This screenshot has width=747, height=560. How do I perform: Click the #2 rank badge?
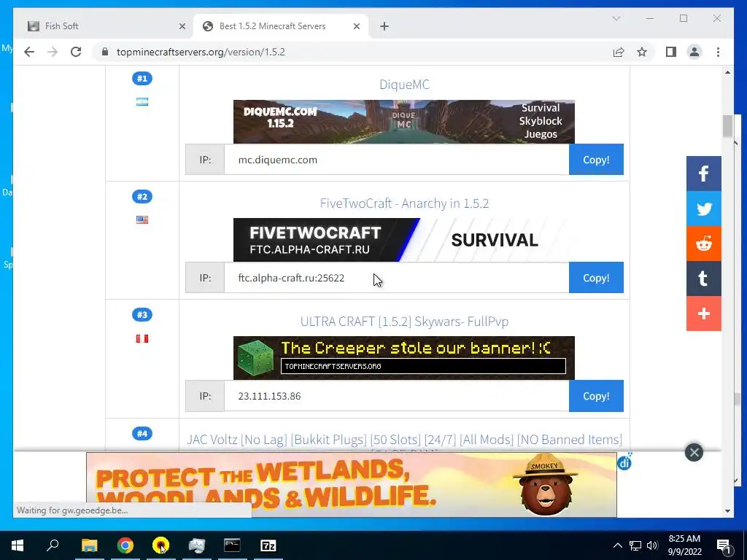coord(142,197)
